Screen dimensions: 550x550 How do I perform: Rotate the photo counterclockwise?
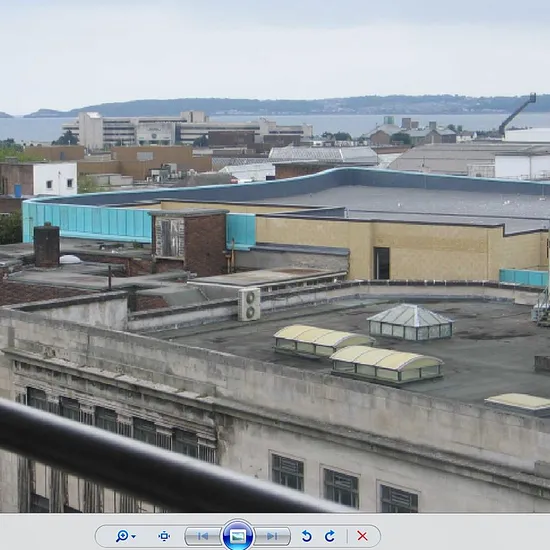click(307, 536)
